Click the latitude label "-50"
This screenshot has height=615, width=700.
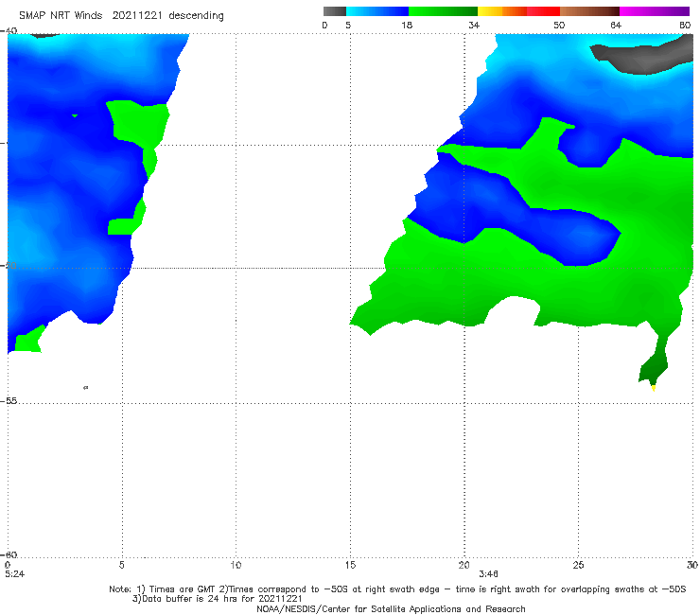pos(9,265)
